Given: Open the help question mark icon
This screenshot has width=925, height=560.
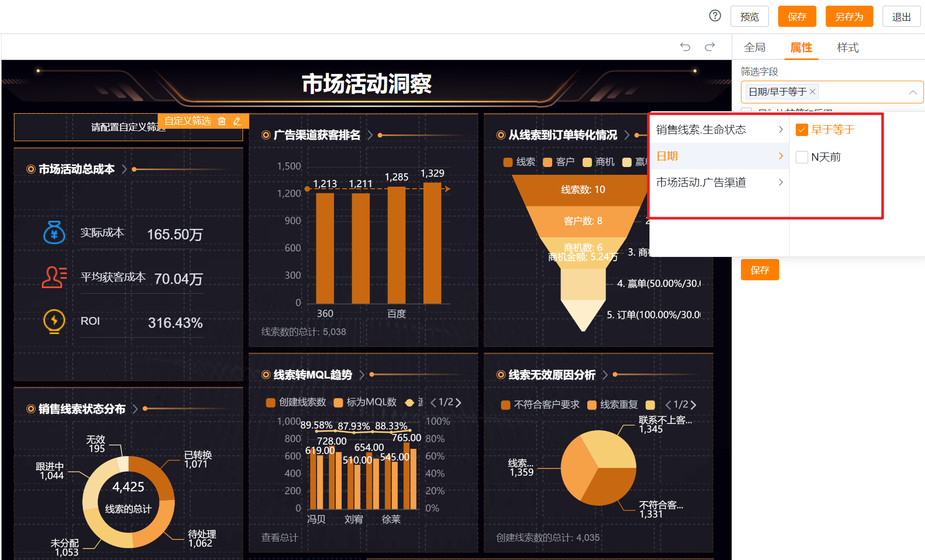Looking at the screenshot, I should [x=715, y=16].
